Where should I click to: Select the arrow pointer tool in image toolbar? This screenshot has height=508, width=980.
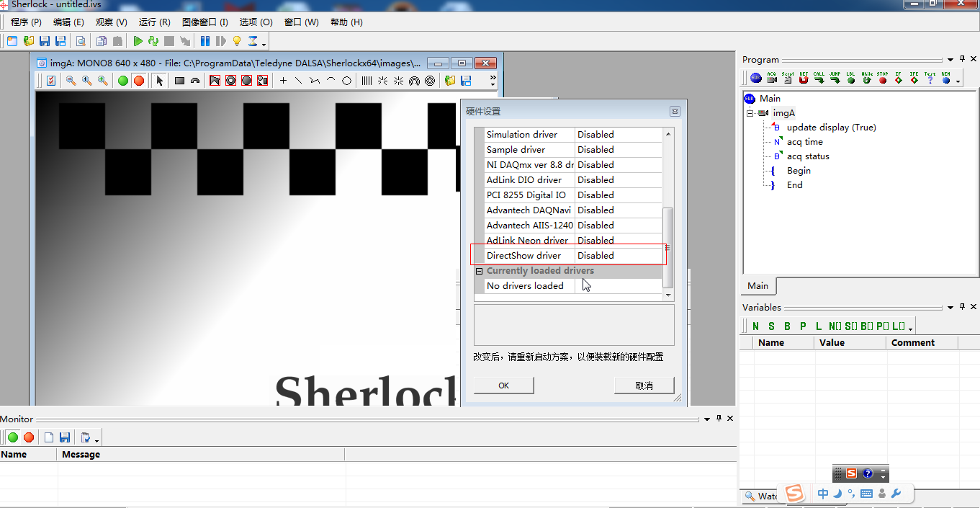click(160, 81)
